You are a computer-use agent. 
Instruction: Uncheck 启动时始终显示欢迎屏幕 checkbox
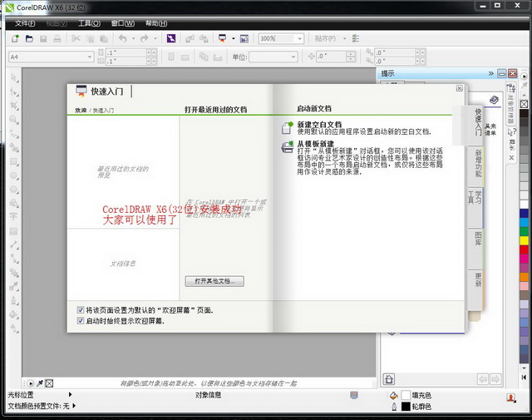pos(81,320)
